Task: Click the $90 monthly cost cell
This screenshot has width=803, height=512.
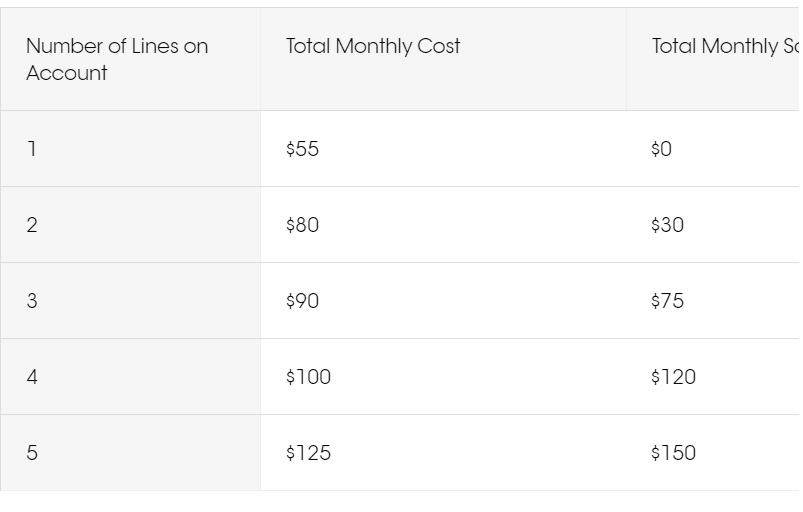Action: click(x=443, y=301)
